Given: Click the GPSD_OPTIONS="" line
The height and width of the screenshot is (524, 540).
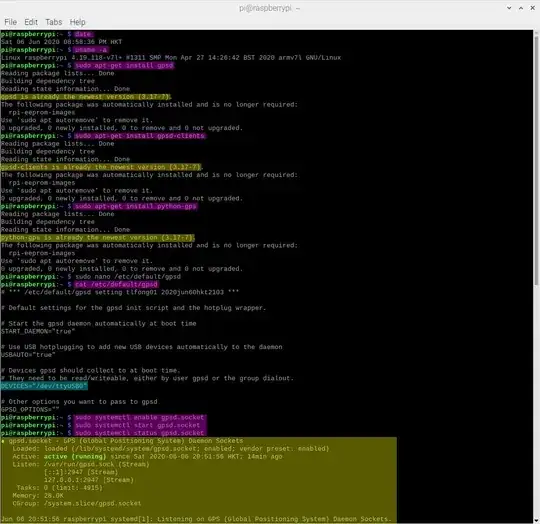Looking at the screenshot, I should tap(30, 410).
